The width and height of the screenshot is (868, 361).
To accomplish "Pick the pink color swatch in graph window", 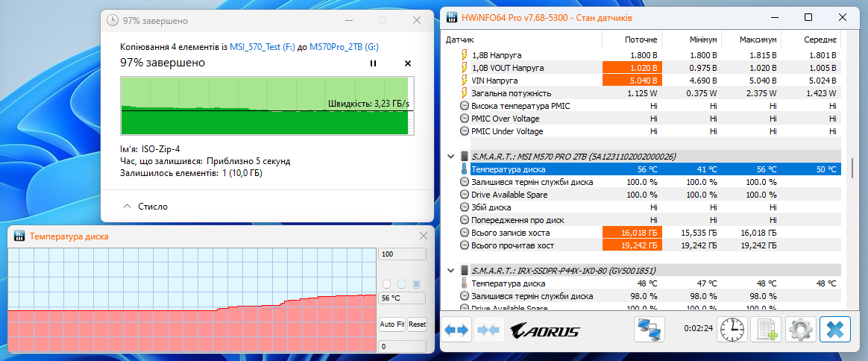I will [386, 284].
